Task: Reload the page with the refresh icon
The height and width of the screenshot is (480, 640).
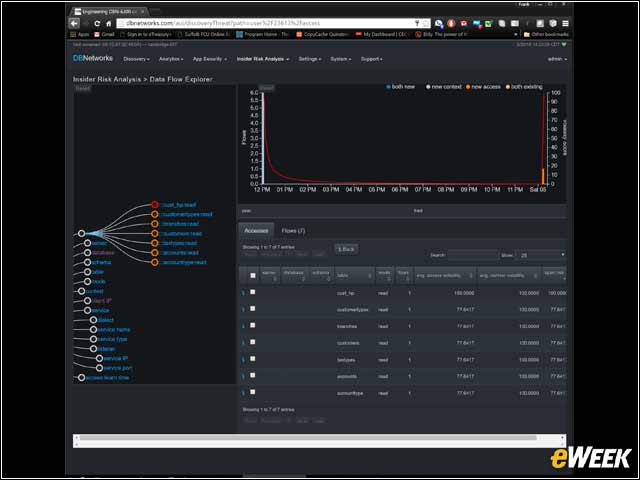Action: point(97,23)
